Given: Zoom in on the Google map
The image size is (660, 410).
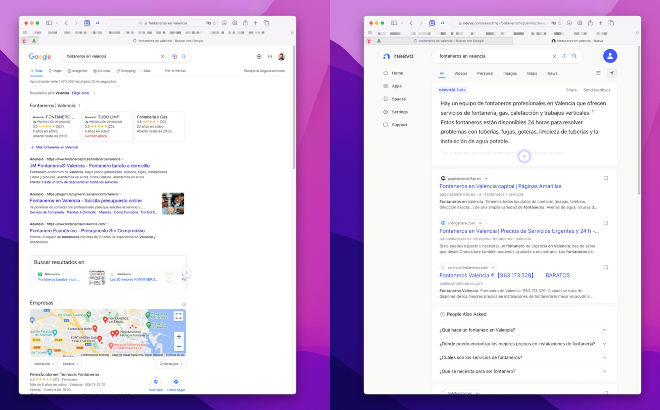Looking at the screenshot, I should click(178, 336).
